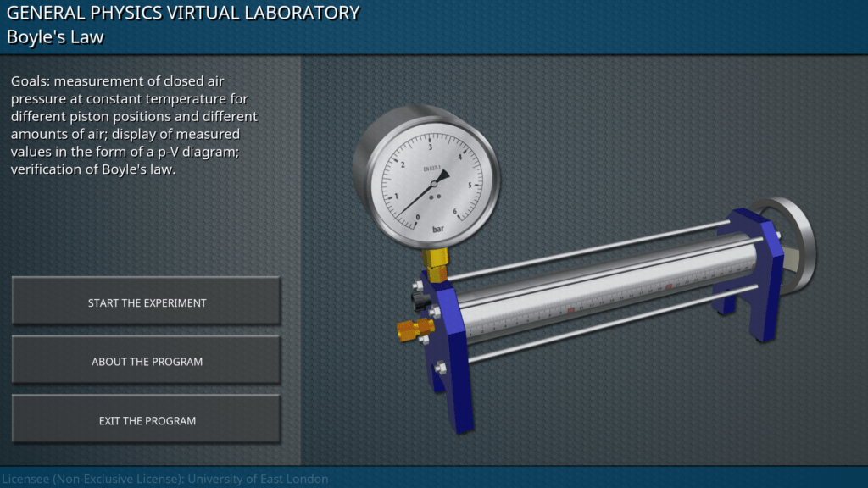
Task: Click the START THE EXPERIMENT button
Action: pos(147,302)
